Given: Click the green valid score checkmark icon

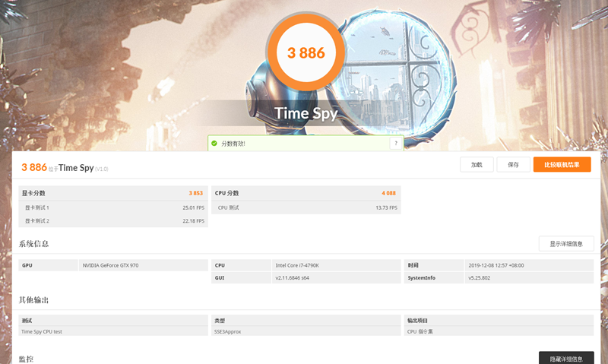Looking at the screenshot, I should [214, 144].
